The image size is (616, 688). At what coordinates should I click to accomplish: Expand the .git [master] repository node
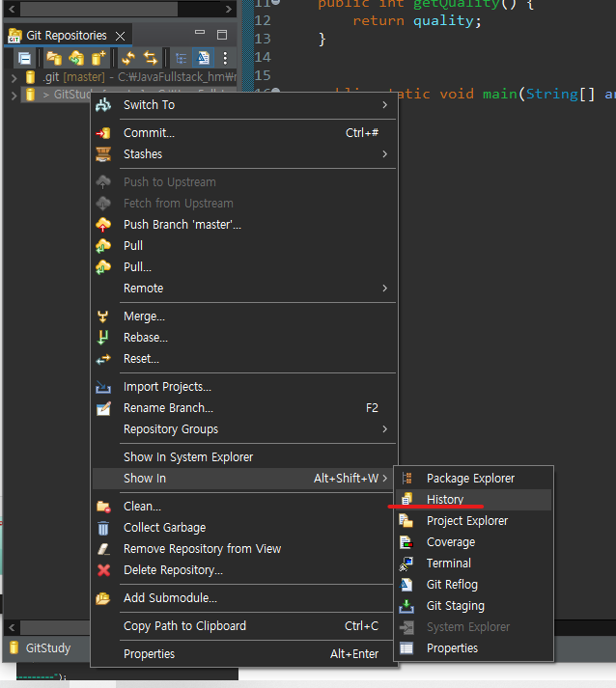pos(14,78)
